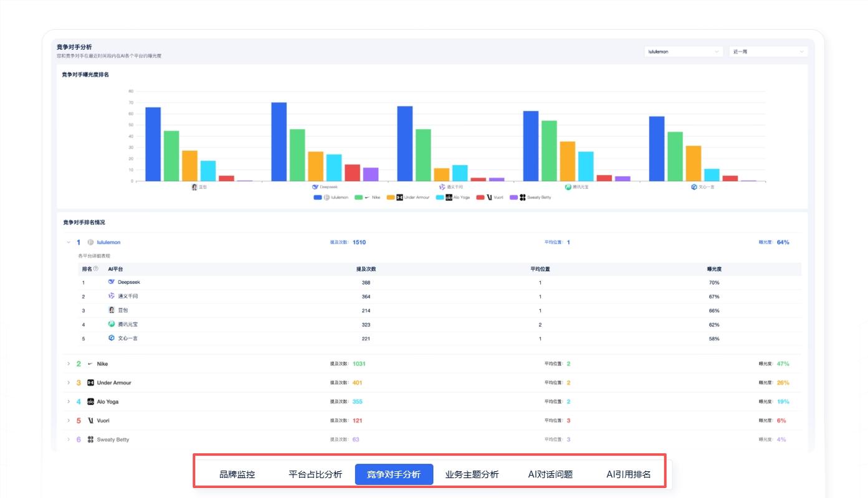This screenshot has height=498, width=868.
Task: Click the 通义千问 icon under the chart axis
Action: point(442,187)
